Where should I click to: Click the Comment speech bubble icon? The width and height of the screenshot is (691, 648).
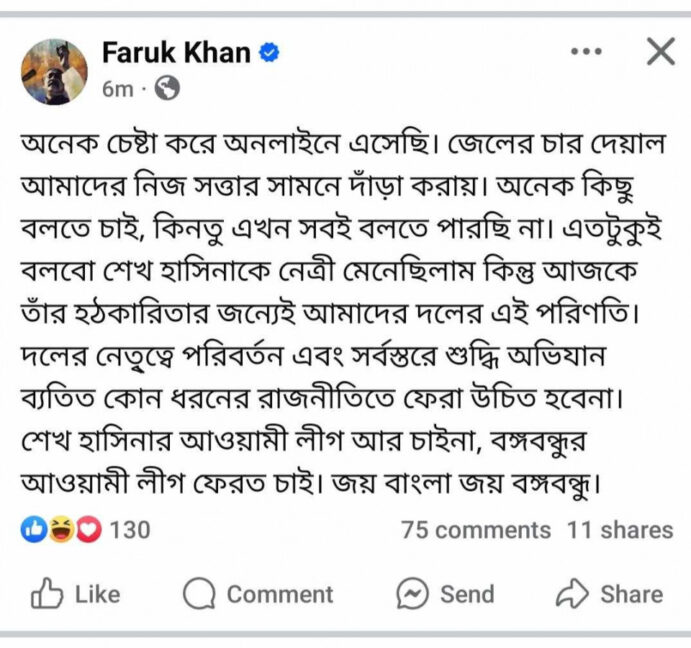click(199, 593)
